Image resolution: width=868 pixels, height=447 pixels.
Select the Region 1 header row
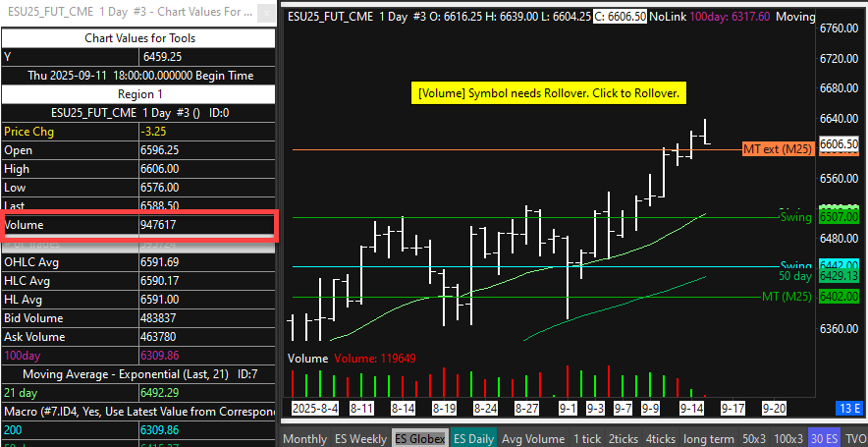coord(138,94)
